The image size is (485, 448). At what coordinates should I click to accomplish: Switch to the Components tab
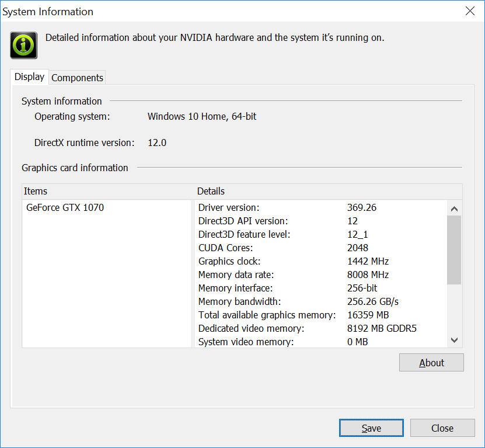[77, 78]
